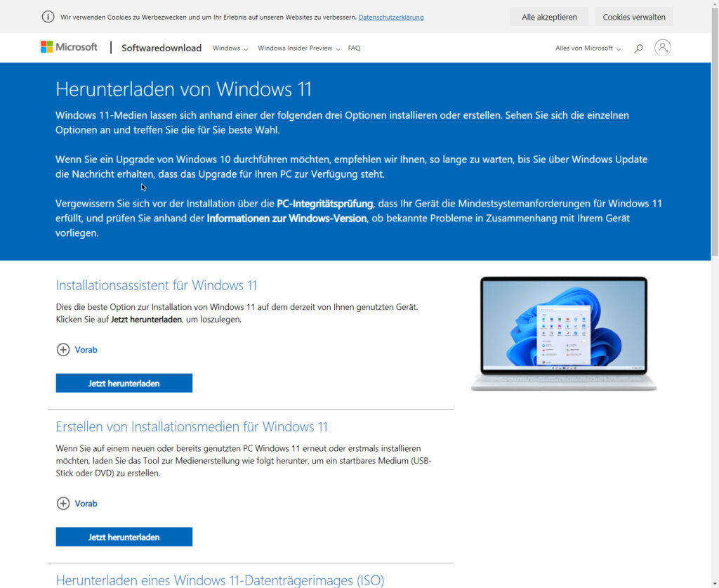Viewport: 719px width, 588px height.
Task: Open the PC-Integritätsprüfung link
Action: (x=325, y=204)
